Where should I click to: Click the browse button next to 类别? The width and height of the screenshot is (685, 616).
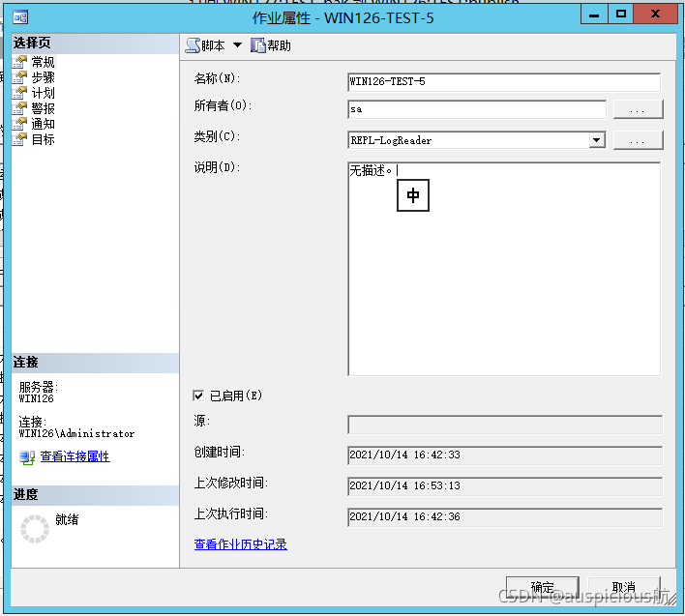[638, 140]
